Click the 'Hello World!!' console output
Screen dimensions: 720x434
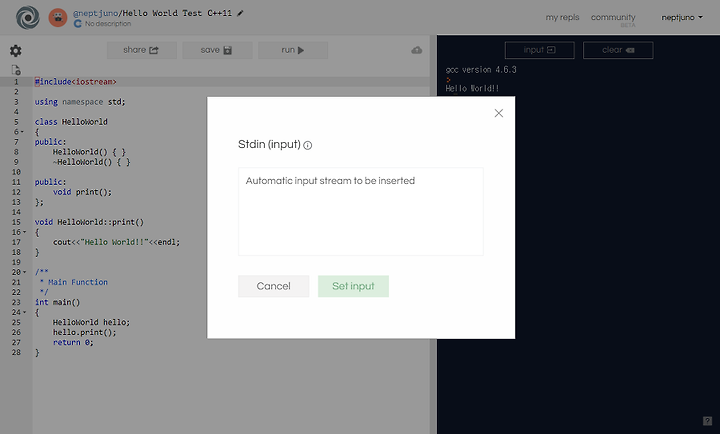[472, 88]
